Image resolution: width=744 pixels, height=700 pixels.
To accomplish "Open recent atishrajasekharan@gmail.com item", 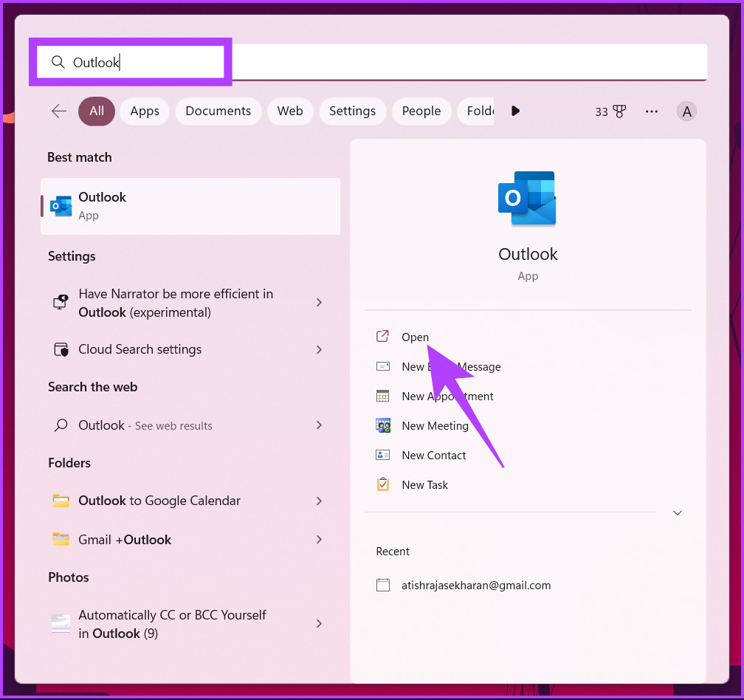I will click(476, 586).
